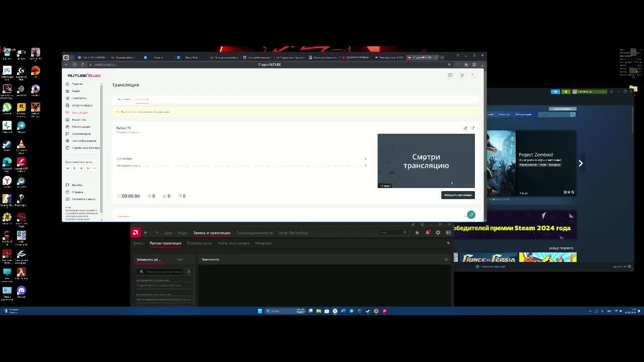
Task: Click AMD Software search field
Action: click(x=393, y=232)
